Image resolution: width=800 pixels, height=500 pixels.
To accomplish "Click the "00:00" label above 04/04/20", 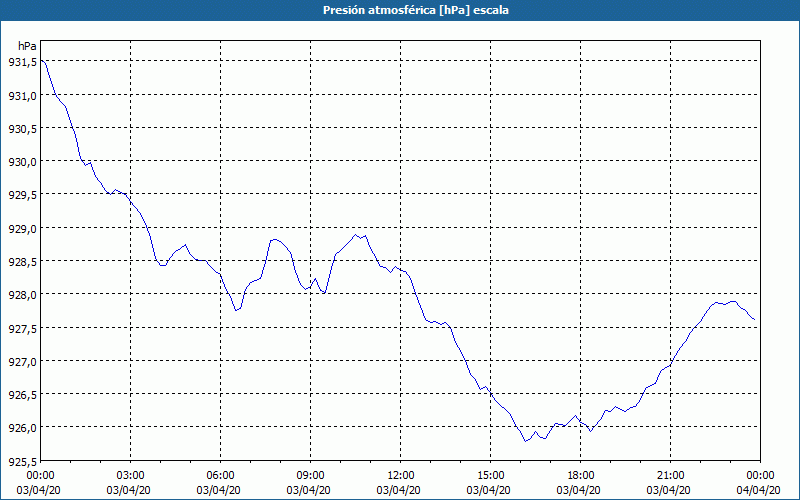I will click(761, 476).
